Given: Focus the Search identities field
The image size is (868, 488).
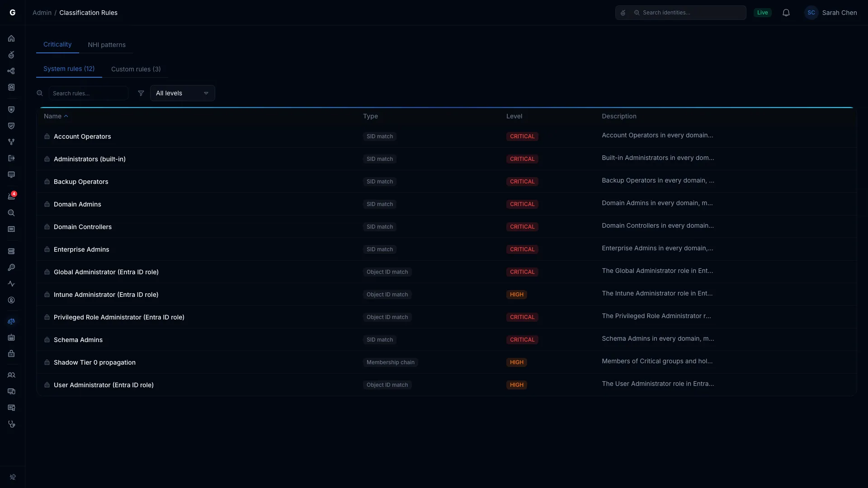Looking at the screenshot, I should pos(680,13).
